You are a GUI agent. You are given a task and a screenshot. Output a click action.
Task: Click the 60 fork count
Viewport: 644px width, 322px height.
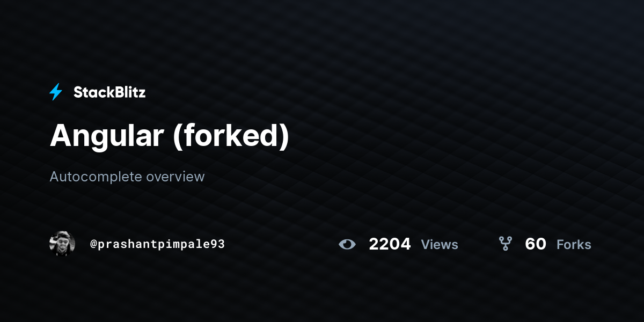[x=536, y=244]
